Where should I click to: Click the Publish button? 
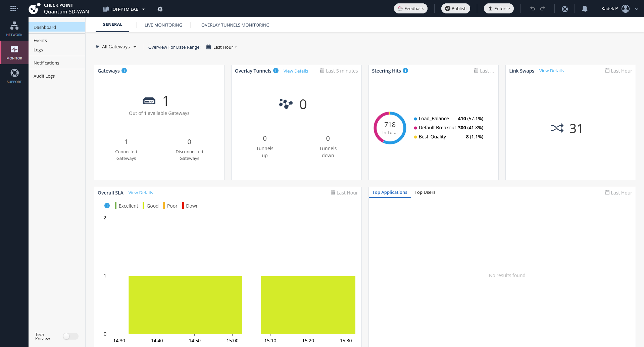(x=455, y=9)
